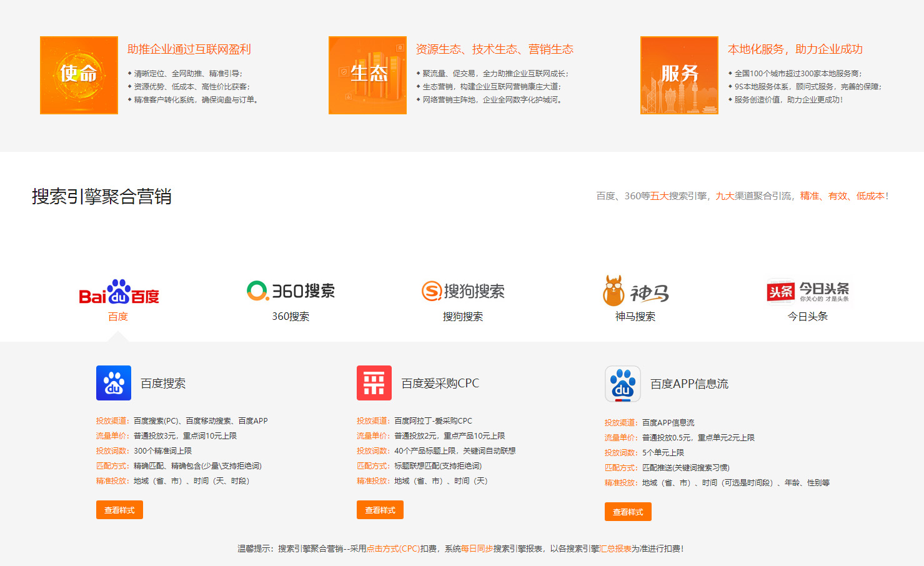Click the 百度APP信息流 app icon
Viewport: 924px width, 566px height.
pos(622,384)
